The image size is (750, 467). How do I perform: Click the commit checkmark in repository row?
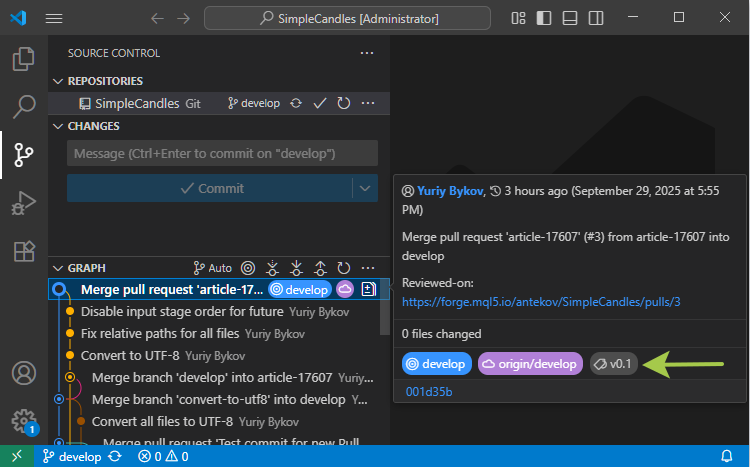click(320, 103)
